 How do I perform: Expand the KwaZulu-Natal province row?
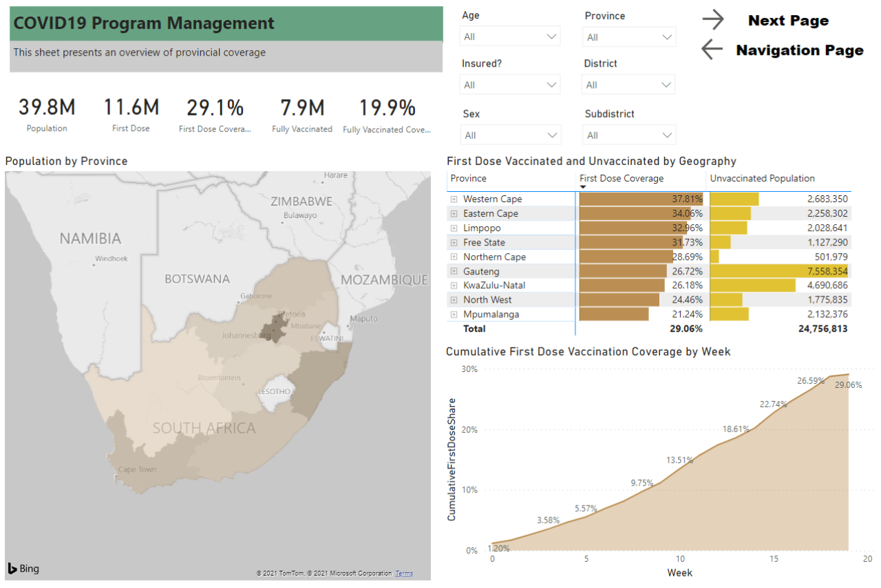pos(454,286)
